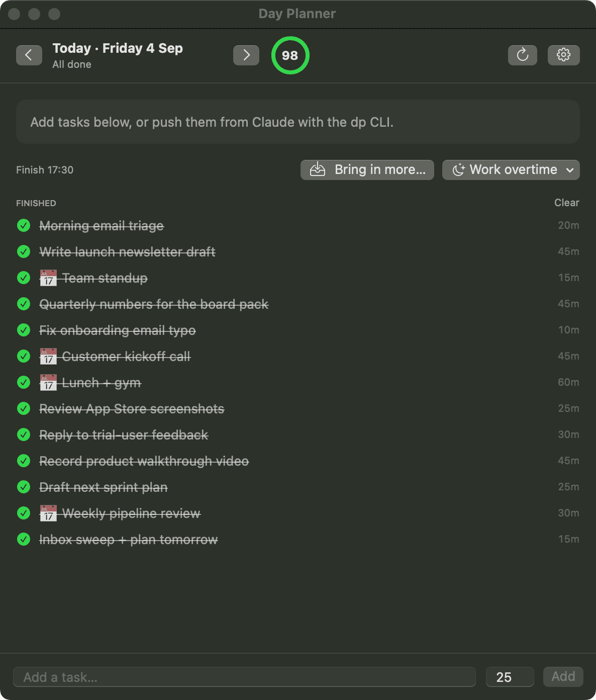
Task: Click the Draft next sprint plan text
Action: click(104, 487)
